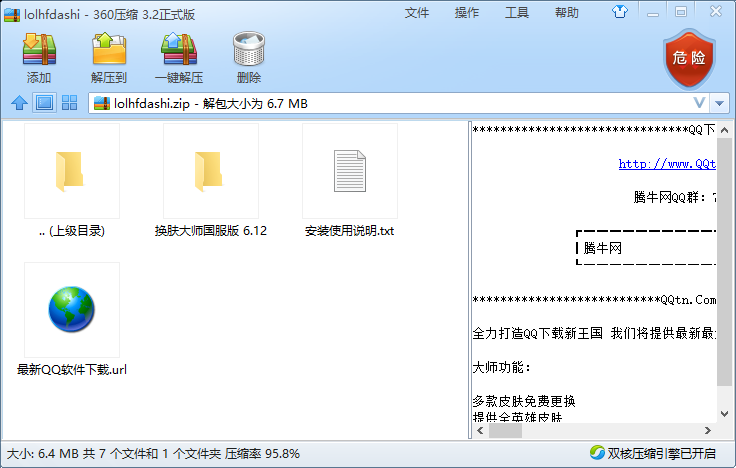Image resolution: width=736 pixels, height=468 pixels.
Task: Click the 大师功能： text in preview
Action: coord(502,367)
